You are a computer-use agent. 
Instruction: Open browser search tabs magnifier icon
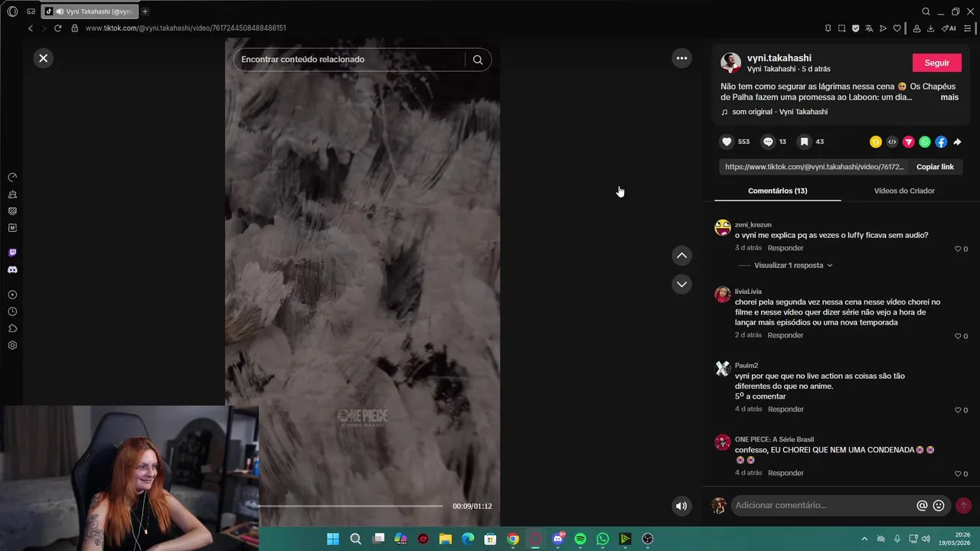(926, 11)
